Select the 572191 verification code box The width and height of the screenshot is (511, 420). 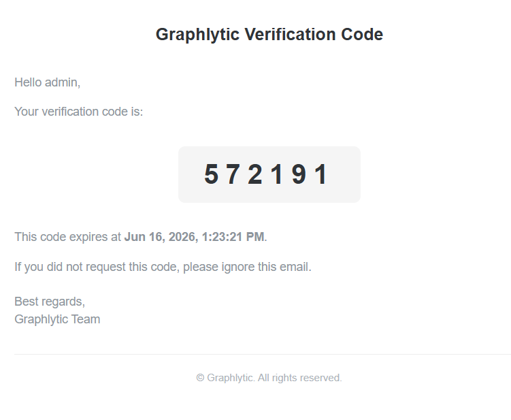pos(269,174)
